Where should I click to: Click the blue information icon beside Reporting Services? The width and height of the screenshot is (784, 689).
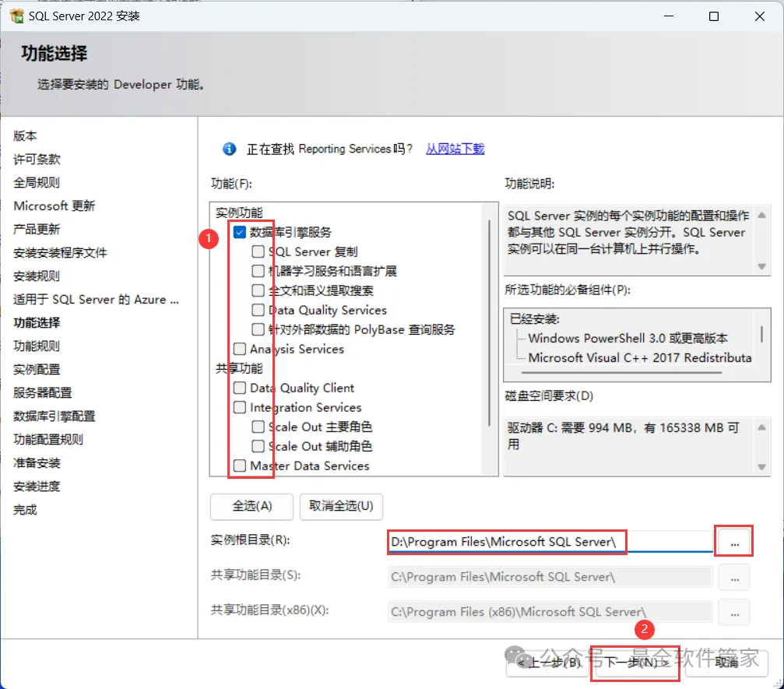(230, 149)
